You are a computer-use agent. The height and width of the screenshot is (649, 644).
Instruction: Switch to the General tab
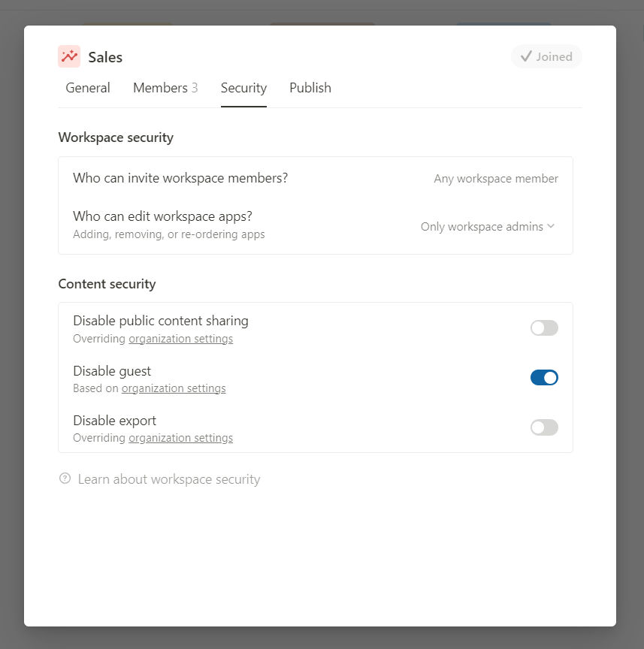(x=88, y=88)
